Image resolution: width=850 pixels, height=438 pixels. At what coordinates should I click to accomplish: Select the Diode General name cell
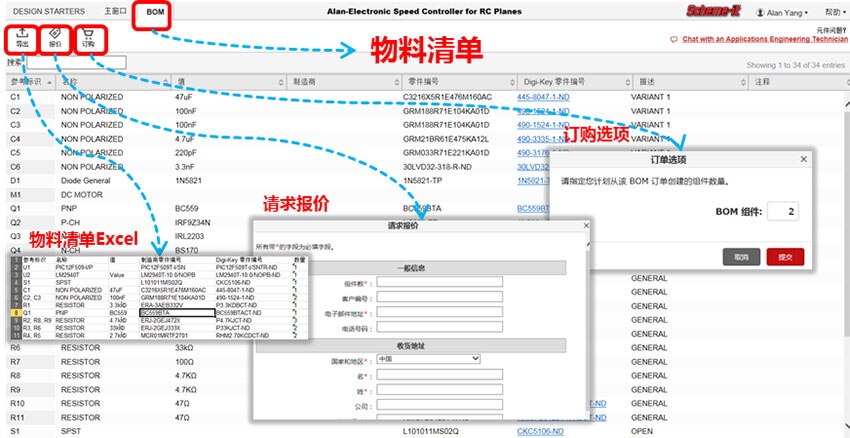[x=86, y=181]
